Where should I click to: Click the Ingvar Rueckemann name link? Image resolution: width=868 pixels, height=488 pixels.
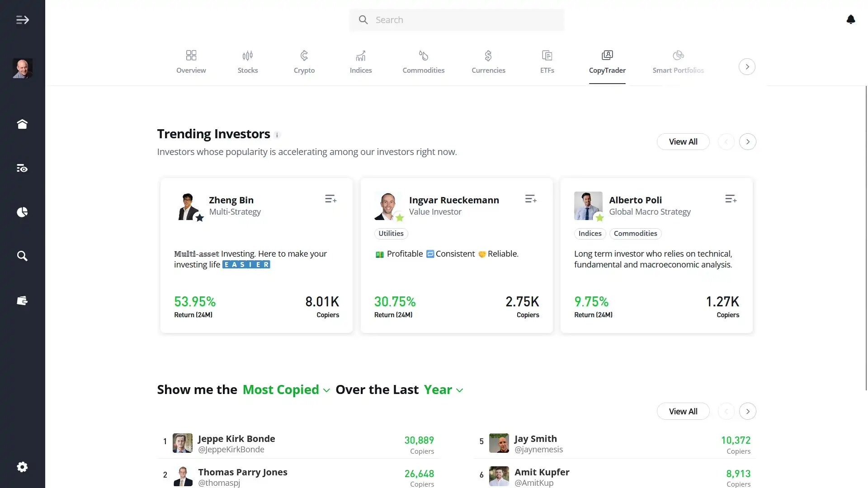point(454,200)
